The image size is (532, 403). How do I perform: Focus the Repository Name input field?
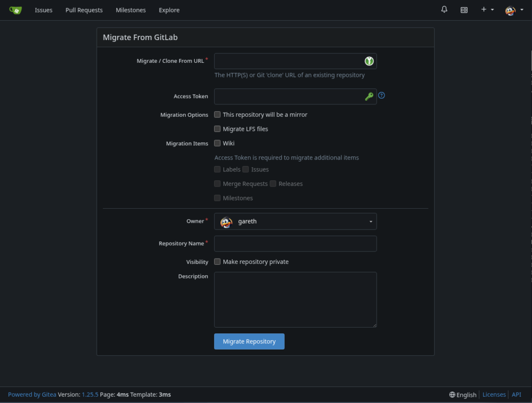295,244
